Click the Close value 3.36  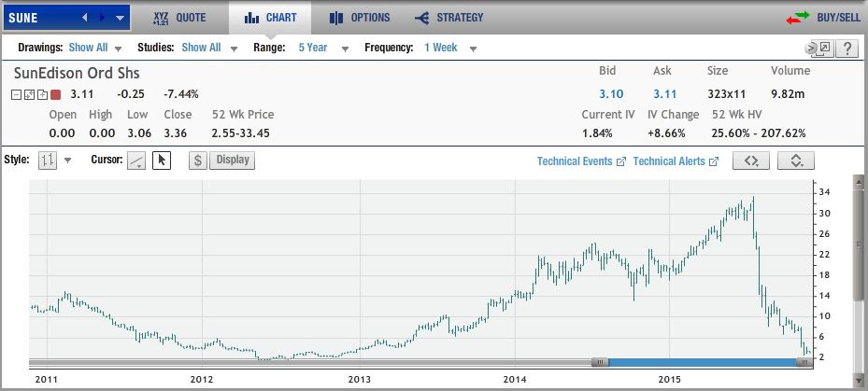[x=175, y=133]
